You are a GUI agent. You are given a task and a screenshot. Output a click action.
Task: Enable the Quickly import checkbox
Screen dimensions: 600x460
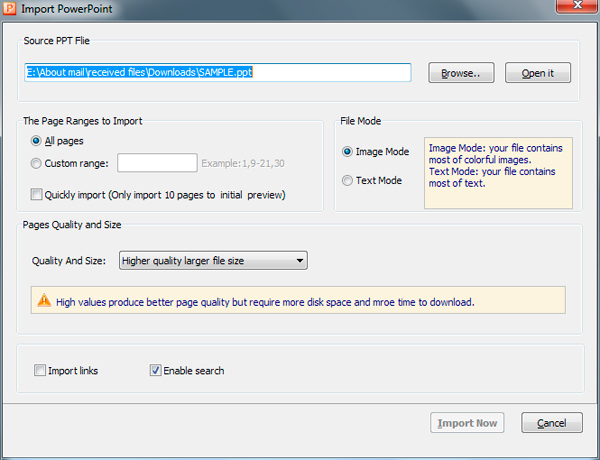point(36,194)
